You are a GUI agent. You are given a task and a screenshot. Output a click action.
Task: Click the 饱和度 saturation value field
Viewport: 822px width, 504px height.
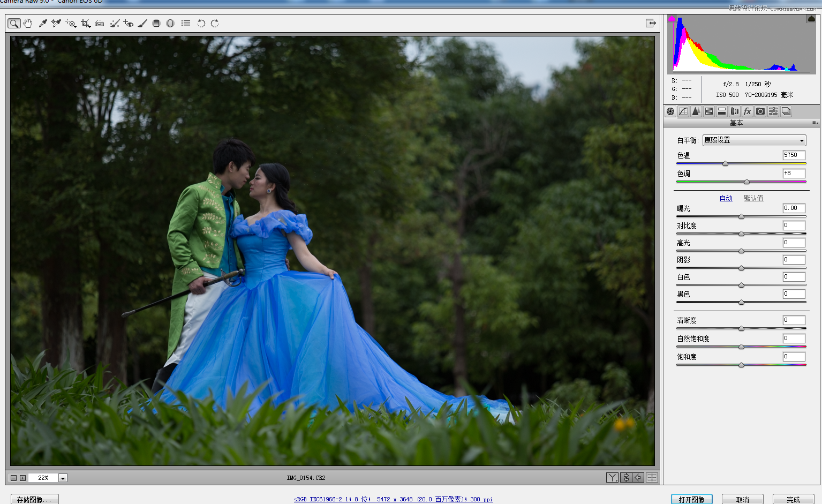pos(794,357)
